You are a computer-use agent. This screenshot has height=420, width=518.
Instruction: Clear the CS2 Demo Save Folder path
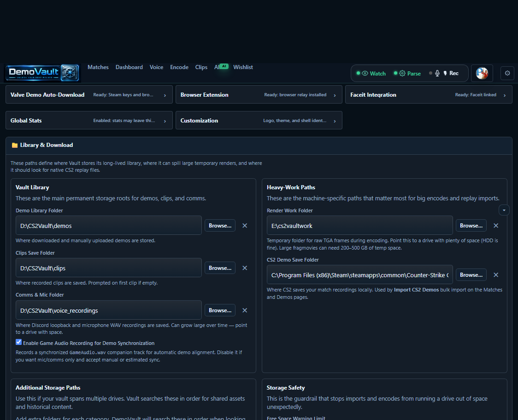(x=496, y=275)
